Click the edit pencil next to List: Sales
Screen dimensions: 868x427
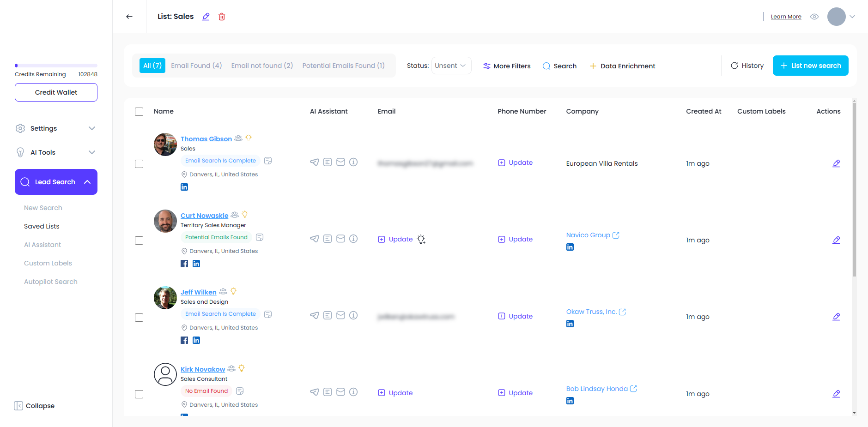(206, 17)
